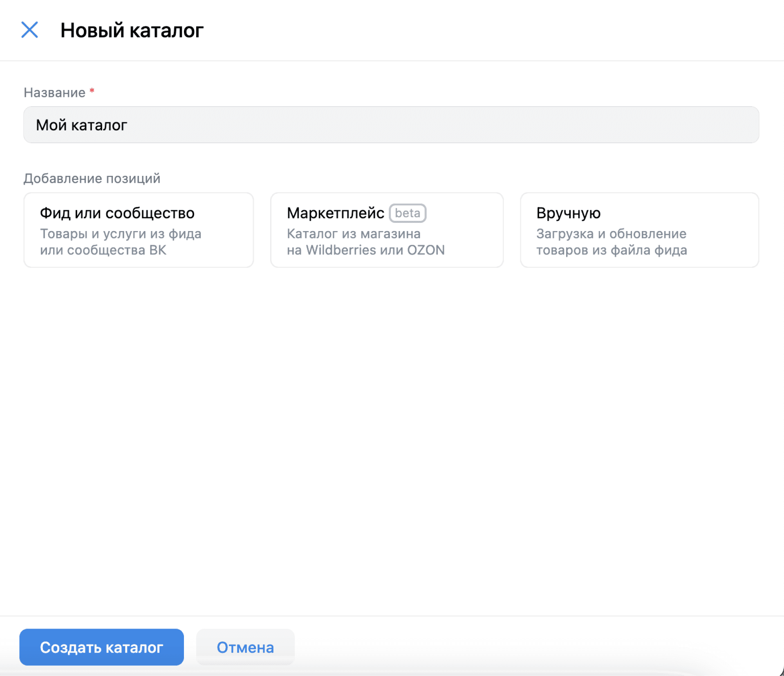Click the 'на Wildberries или OZON' text

(365, 250)
